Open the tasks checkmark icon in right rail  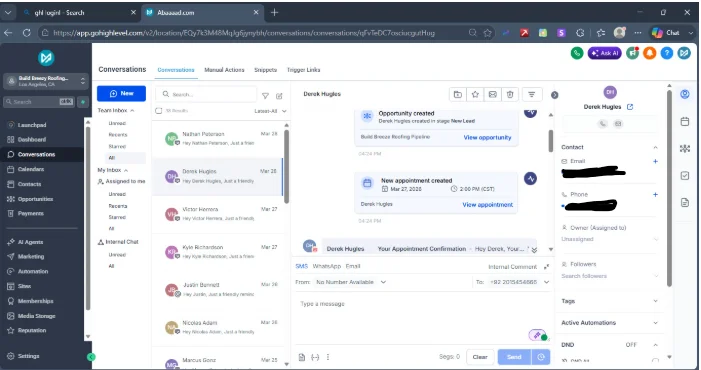pos(684,175)
